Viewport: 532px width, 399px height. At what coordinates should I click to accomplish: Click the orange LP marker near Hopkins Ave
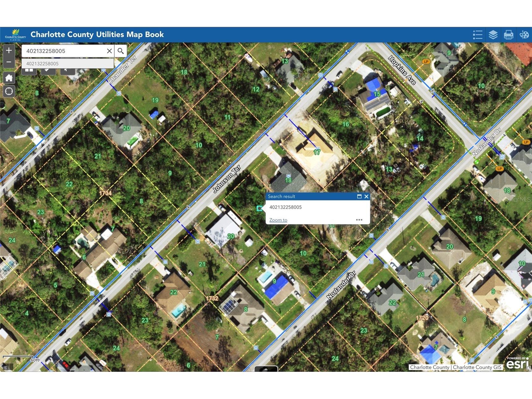426,62
